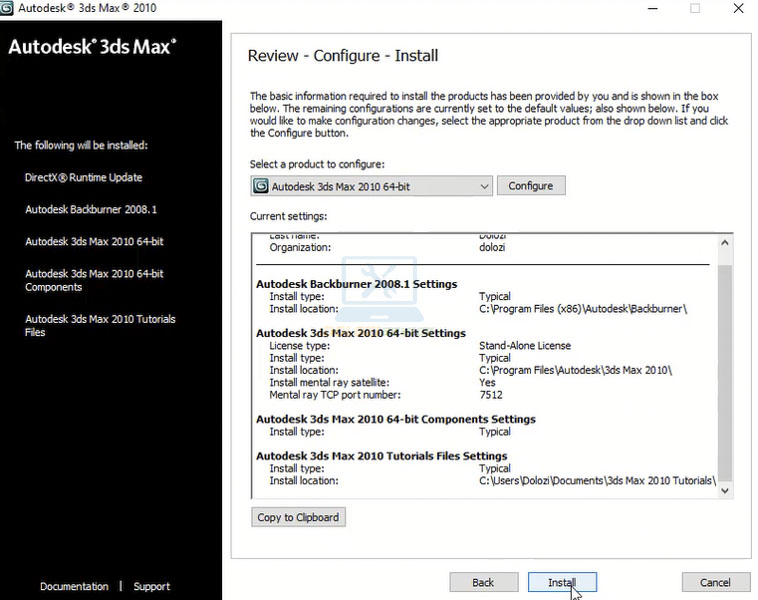758x600 pixels.
Task: Select Autodesk Backburner 2008.1 in sidebar list
Action: [x=91, y=210]
